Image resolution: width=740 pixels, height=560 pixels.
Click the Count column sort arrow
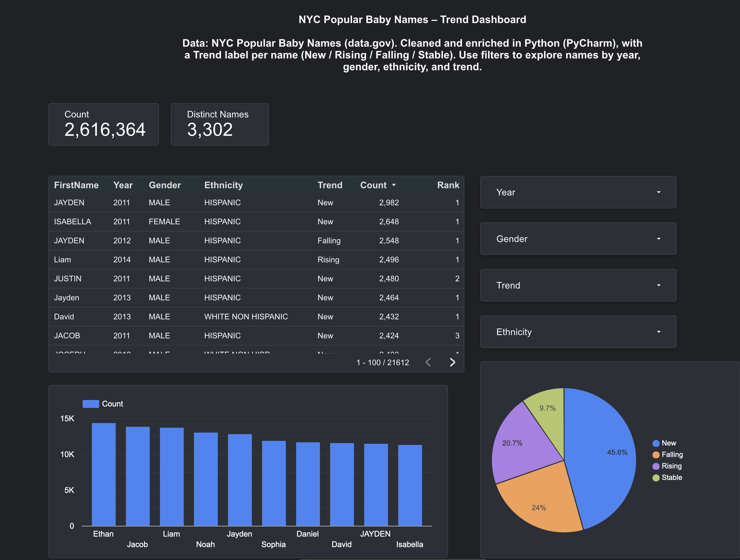click(394, 185)
